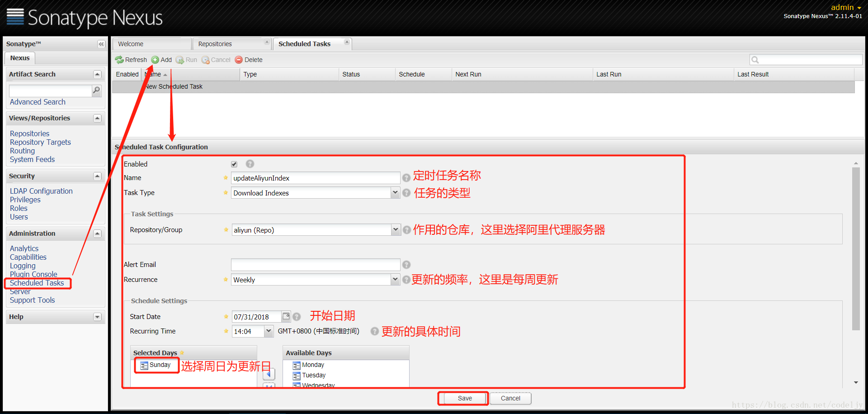Click the scrollbar up arrow

click(856, 163)
